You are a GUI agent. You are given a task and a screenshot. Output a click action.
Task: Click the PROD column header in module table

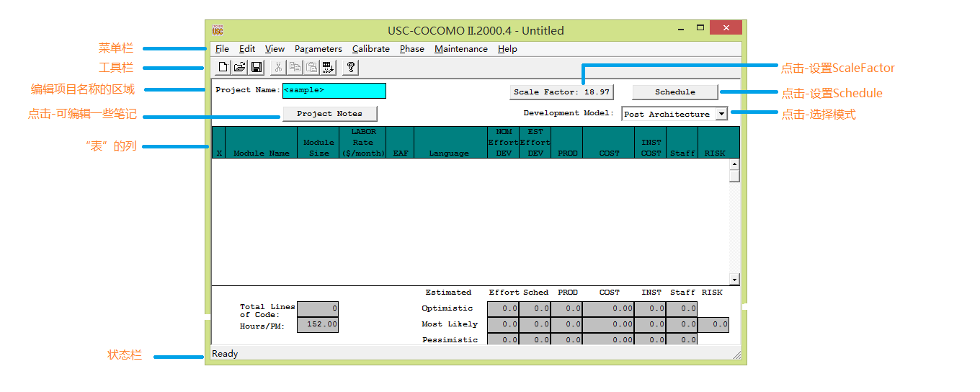567,143
